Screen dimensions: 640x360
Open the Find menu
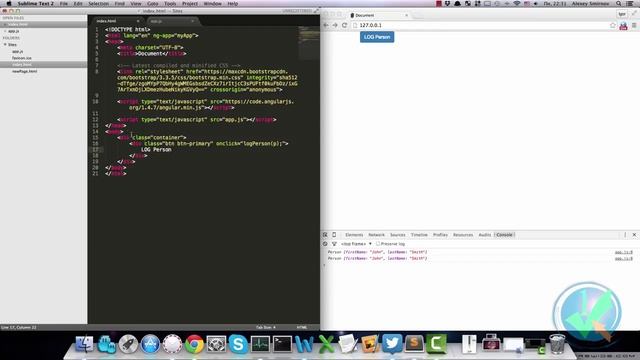[x=120, y=4]
